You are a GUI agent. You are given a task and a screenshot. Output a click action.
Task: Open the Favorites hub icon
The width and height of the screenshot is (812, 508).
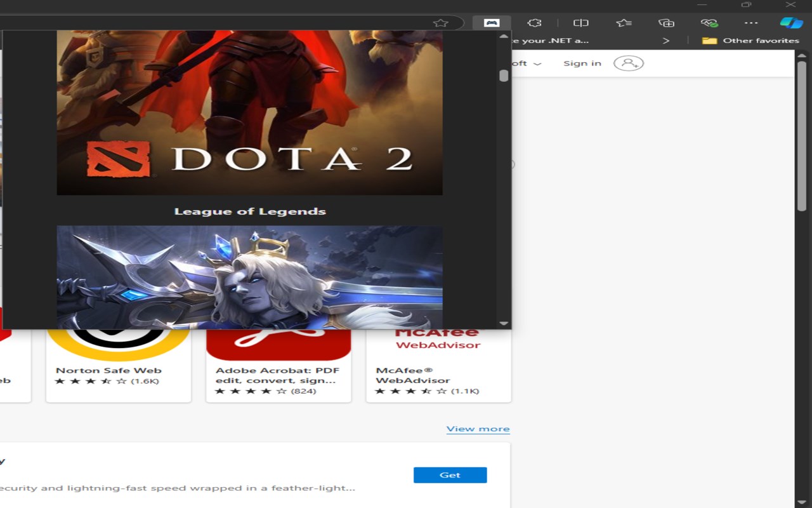coord(624,23)
